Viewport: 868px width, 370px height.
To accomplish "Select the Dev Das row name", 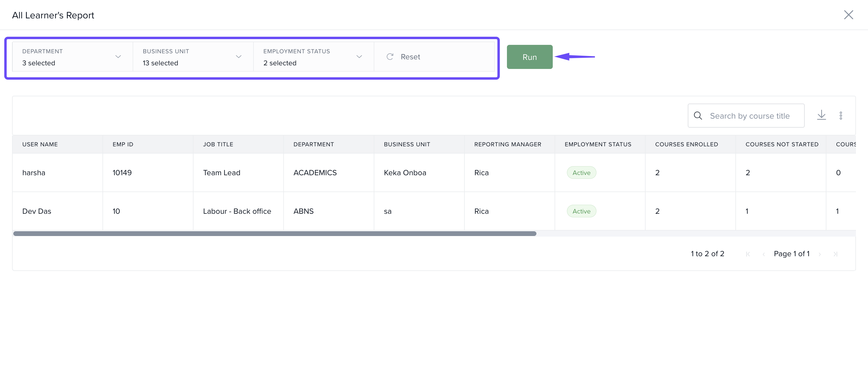I will click(37, 211).
